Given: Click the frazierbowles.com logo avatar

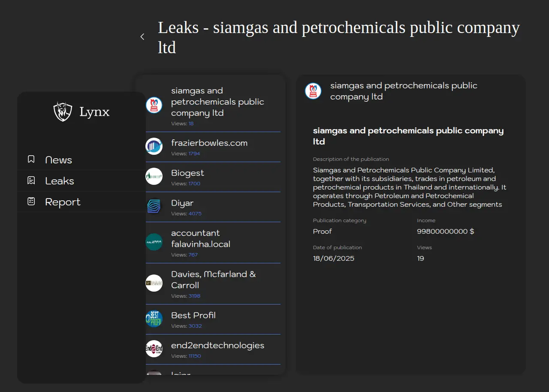Looking at the screenshot, I should click(154, 146).
